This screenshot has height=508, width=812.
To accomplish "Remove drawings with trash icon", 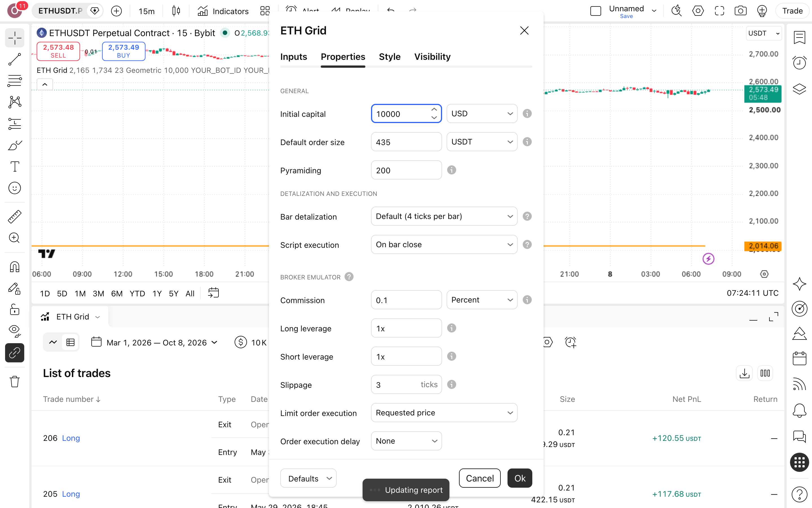I will pyautogui.click(x=15, y=382).
